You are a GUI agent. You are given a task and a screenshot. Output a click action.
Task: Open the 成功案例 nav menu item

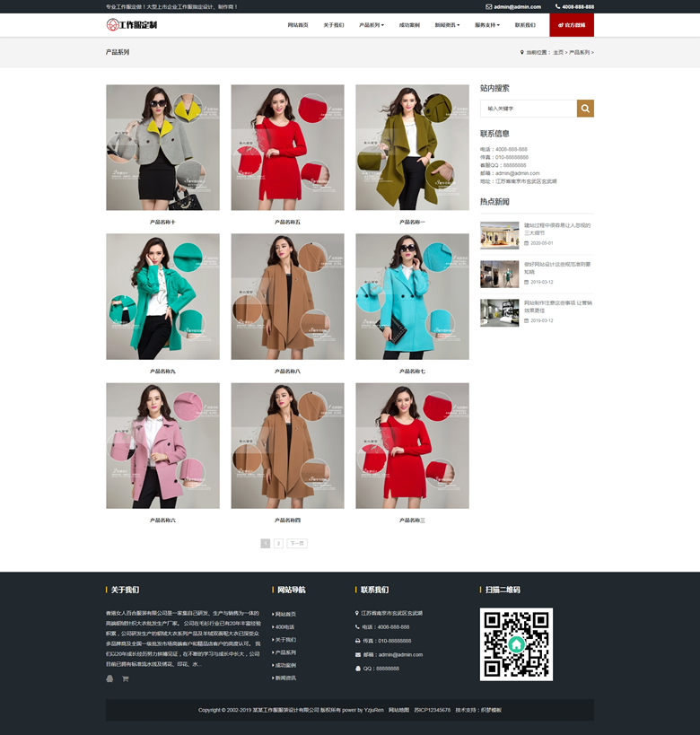(409, 25)
